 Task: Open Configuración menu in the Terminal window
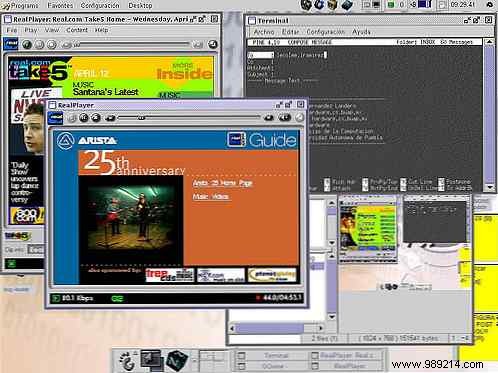[325, 32]
